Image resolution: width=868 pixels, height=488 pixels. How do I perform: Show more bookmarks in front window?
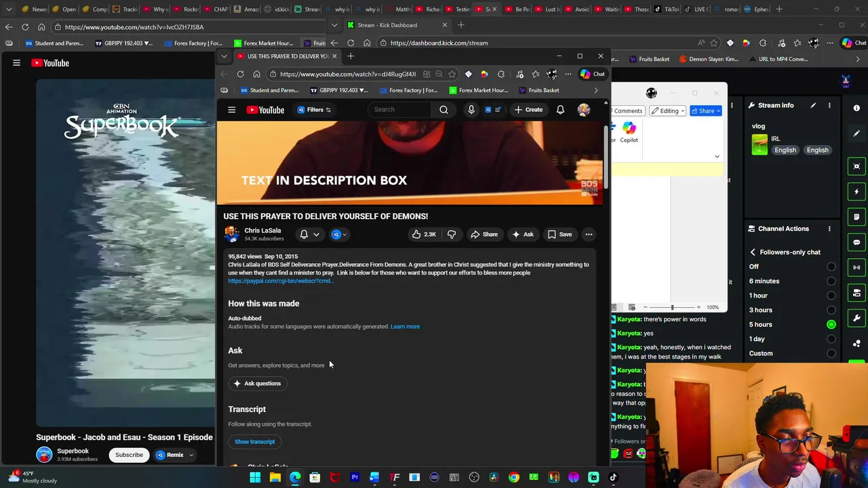click(x=596, y=90)
